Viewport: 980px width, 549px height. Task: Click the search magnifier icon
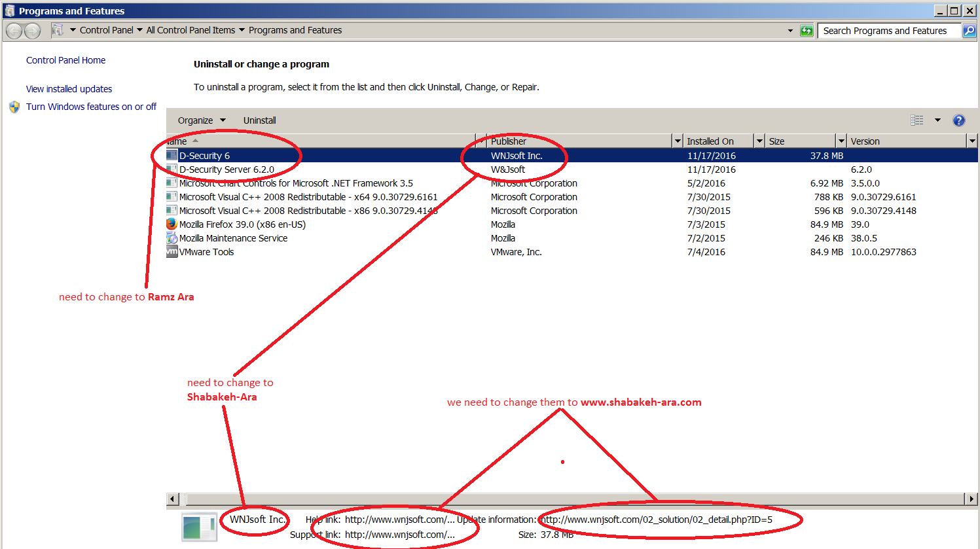tap(969, 31)
